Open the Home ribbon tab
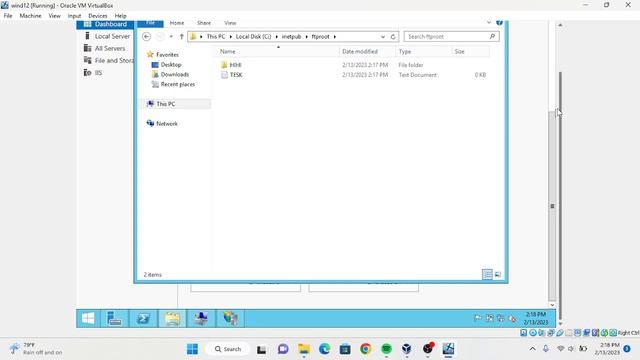This screenshot has width=640, height=360. pyautogui.click(x=177, y=23)
